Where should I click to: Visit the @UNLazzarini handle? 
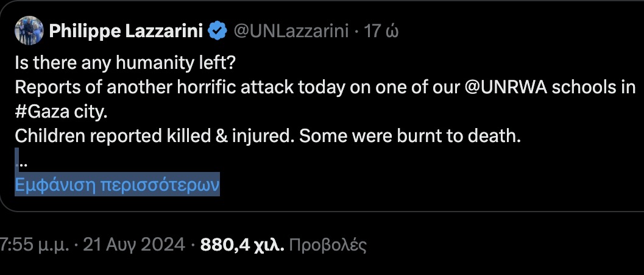[292, 30]
